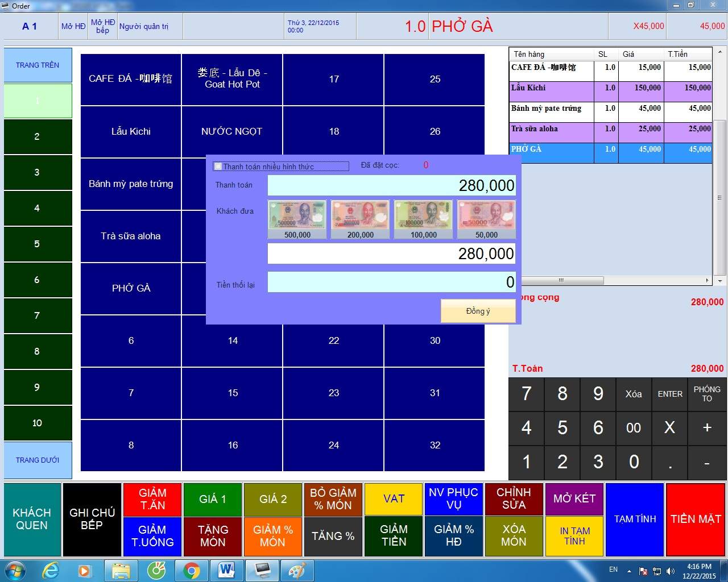The width and height of the screenshot is (728, 582).
Task: Select the 200,000 banknote image
Action: (360, 215)
